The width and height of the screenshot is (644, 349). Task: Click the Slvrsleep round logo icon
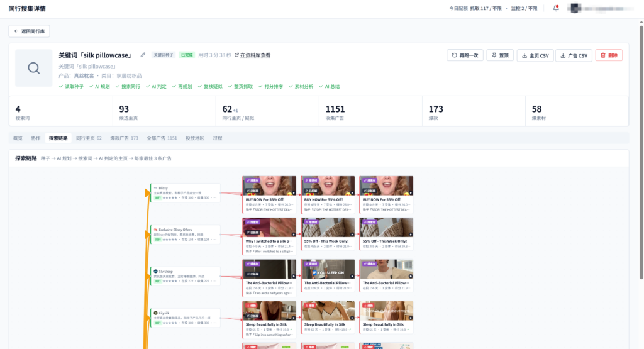156,272
